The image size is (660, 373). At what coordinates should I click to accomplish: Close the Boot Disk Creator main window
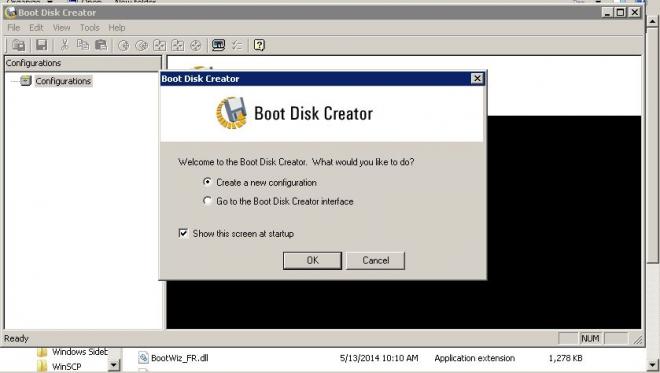[635, 13]
